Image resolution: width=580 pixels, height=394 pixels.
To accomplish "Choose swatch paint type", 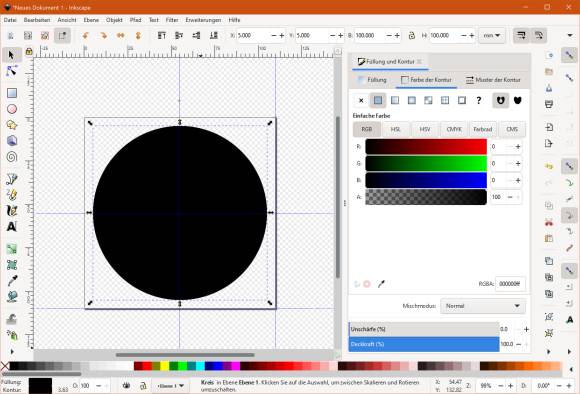I will [x=462, y=100].
